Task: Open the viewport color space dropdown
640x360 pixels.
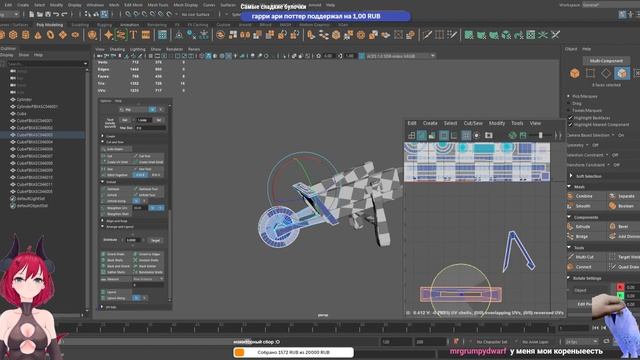Action: 401,56
